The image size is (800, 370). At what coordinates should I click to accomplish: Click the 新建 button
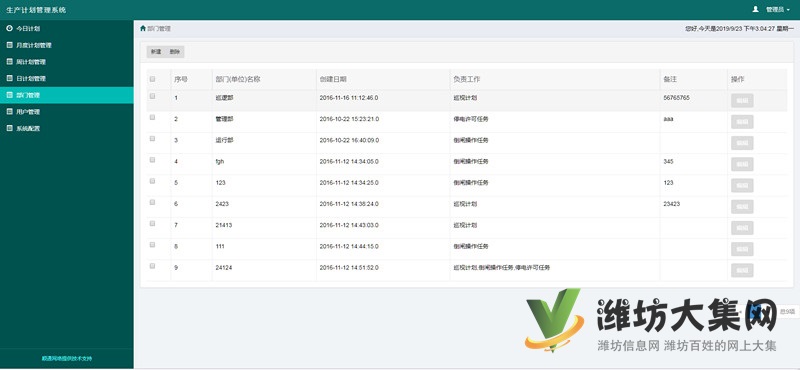coord(156,52)
